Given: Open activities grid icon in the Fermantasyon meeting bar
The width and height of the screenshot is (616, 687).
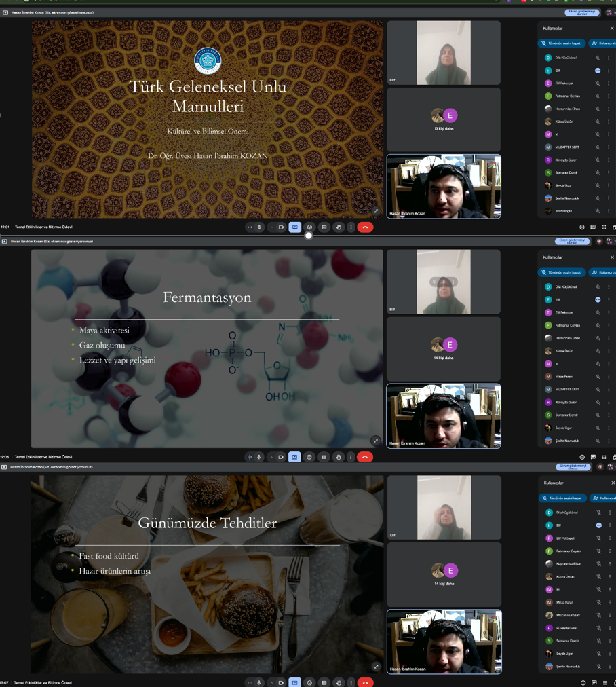Looking at the screenshot, I should point(603,457).
